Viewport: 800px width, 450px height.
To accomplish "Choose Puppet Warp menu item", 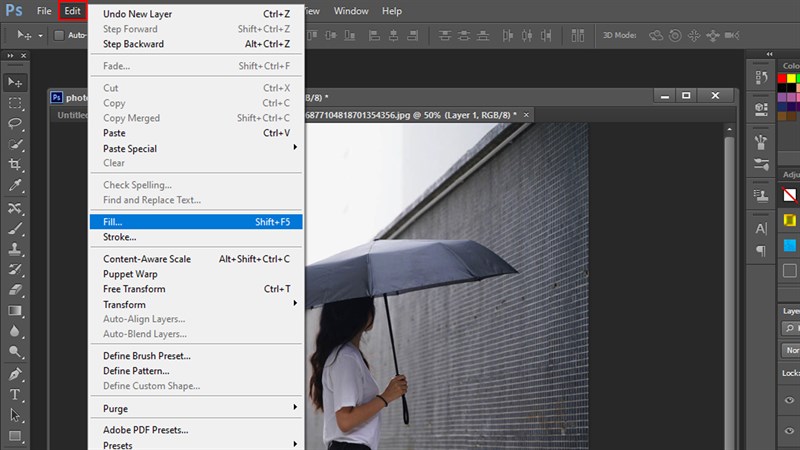I will pos(196,274).
